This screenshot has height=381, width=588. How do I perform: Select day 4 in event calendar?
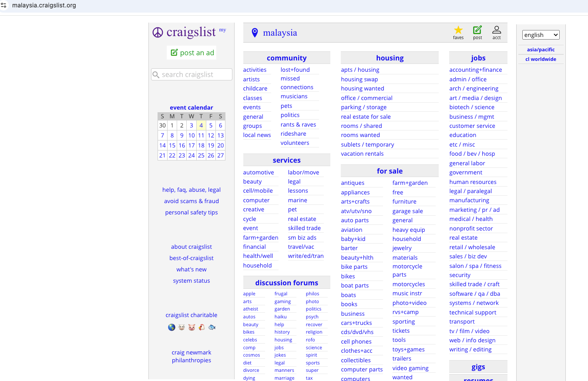tap(201, 125)
